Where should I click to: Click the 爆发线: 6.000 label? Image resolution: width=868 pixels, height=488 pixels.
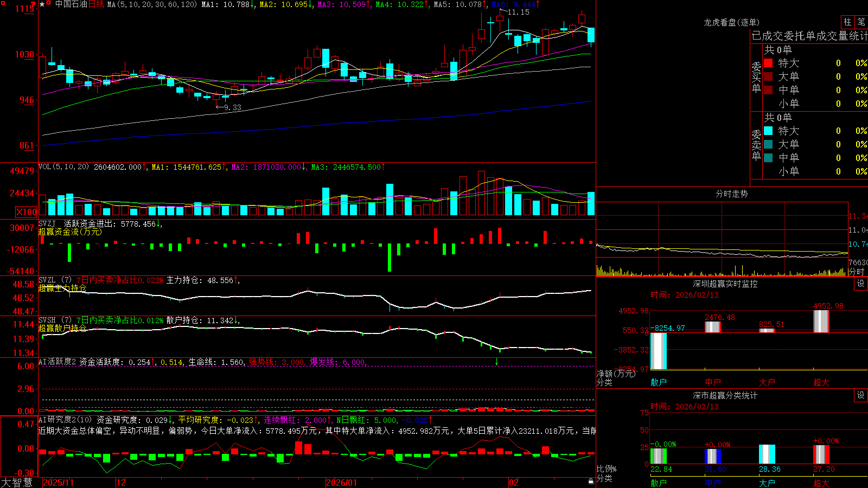(x=337, y=362)
